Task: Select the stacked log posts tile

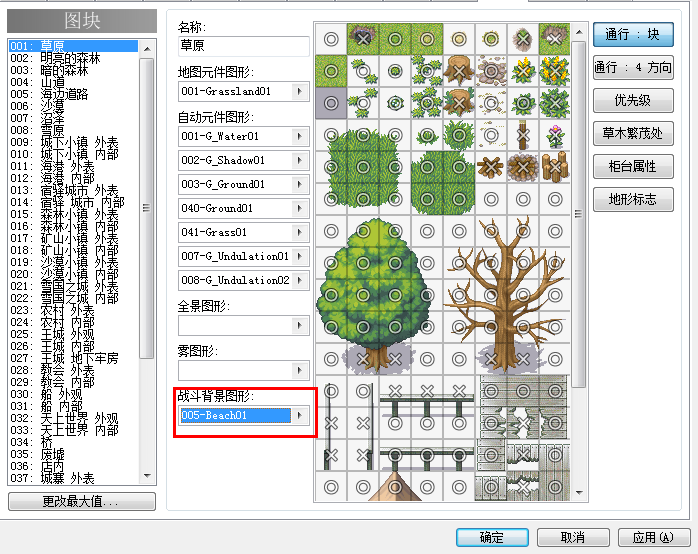Action: pyautogui.click(x=555, y=167)
